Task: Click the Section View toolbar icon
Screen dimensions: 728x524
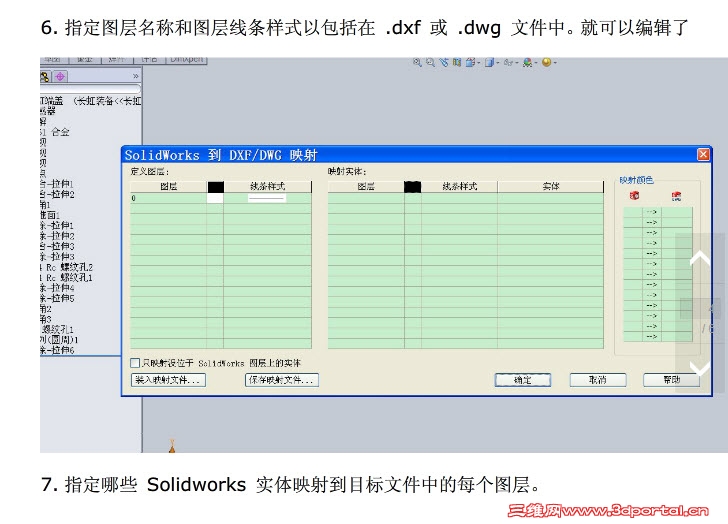Action: [x=457, y=62]
